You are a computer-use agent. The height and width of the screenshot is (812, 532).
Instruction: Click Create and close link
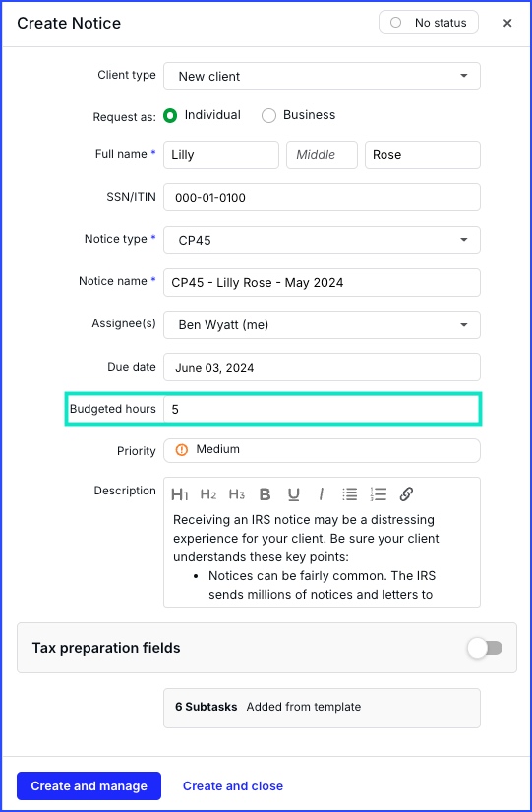coord(233,786)
